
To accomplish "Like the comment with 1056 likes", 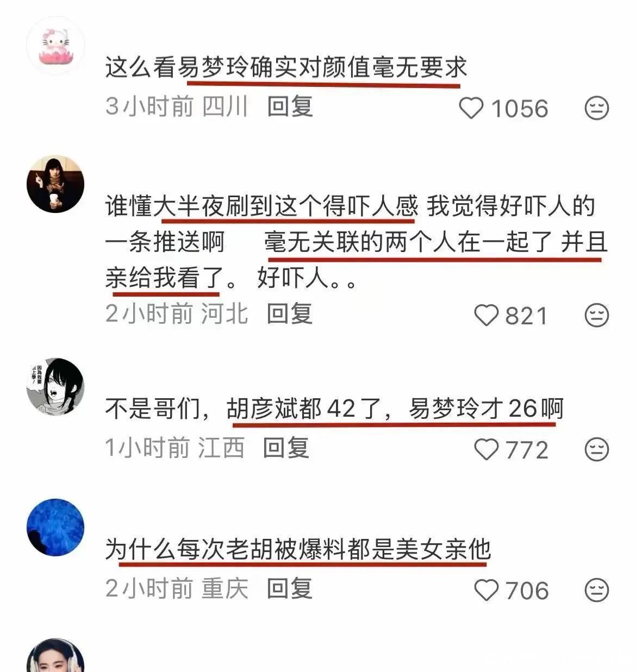I will 471,109.
